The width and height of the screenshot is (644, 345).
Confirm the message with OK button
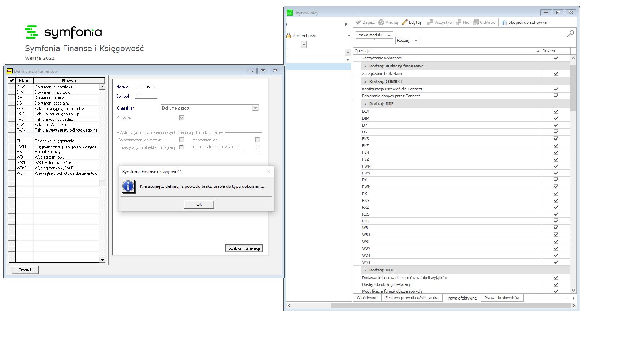point(199,204)
